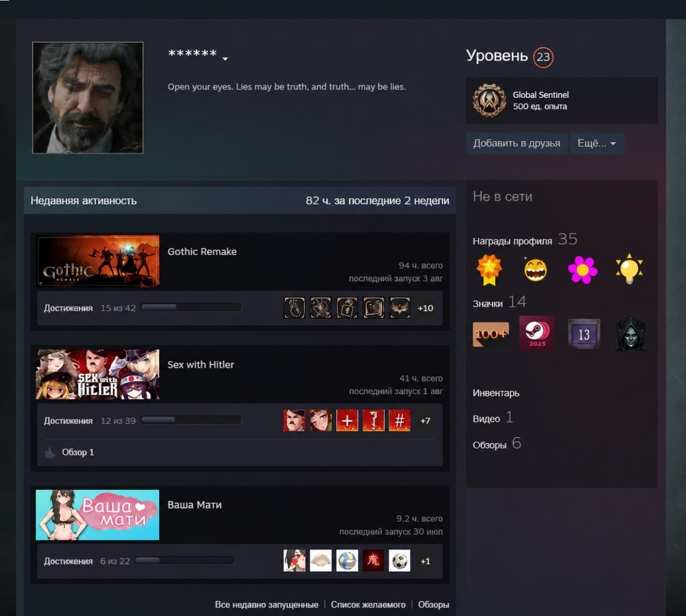
Task: Open the Все недавно запущенные link
Action: pyautogui.click(x=266, y=604)
